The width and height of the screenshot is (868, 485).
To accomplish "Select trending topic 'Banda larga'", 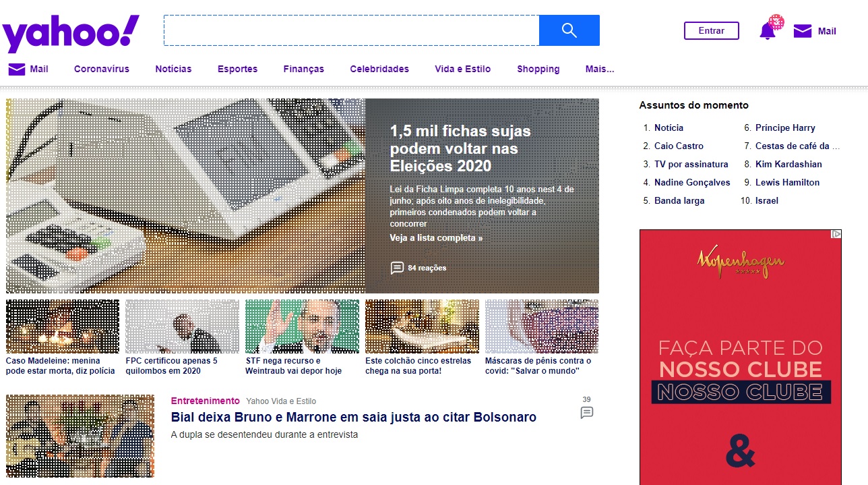I will point(679,200).
